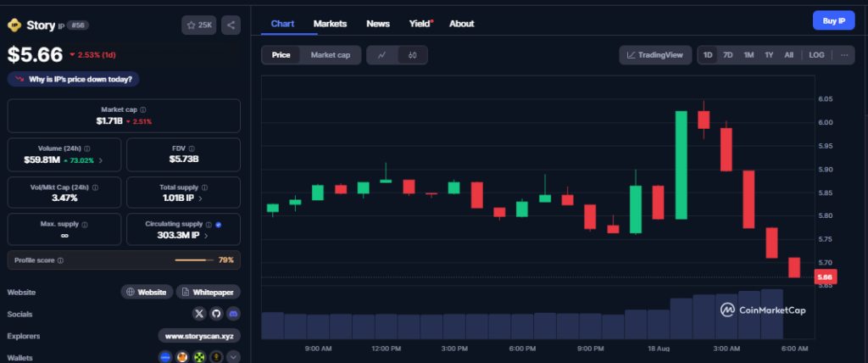Click the $1.71B market cap value
This screenshot has width=868, height=363.
click(x=109, y=120)
